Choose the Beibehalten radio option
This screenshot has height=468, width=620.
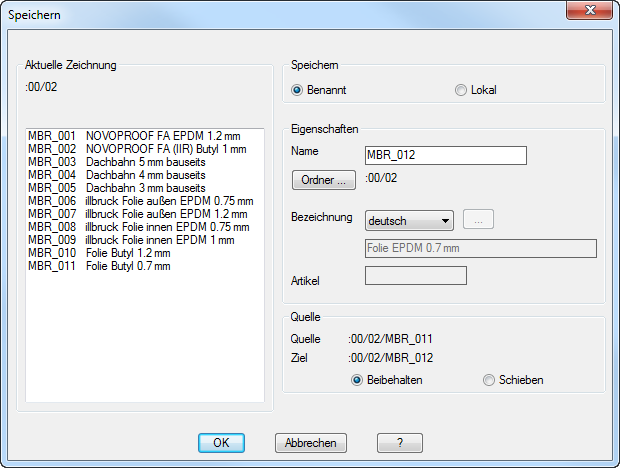click(x=357, y=380)
